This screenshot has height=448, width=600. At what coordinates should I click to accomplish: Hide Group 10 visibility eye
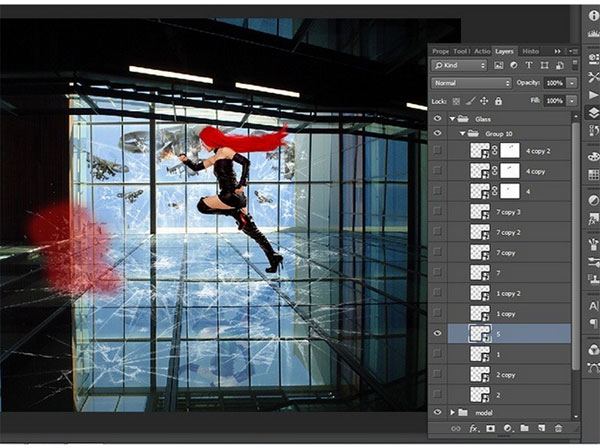(437, 133)
